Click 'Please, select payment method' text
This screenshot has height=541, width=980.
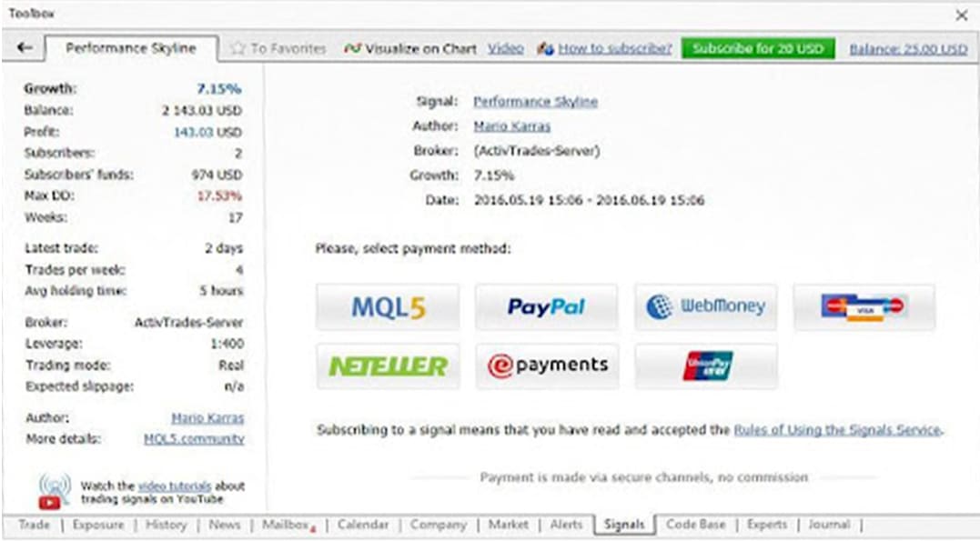[412, 248]
